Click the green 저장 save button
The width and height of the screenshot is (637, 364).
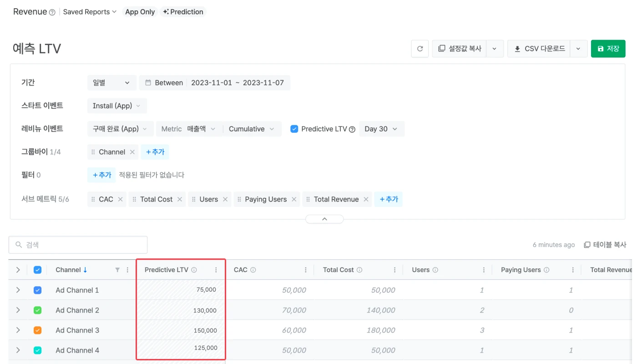pyautogui.click(x=608, y=49)
